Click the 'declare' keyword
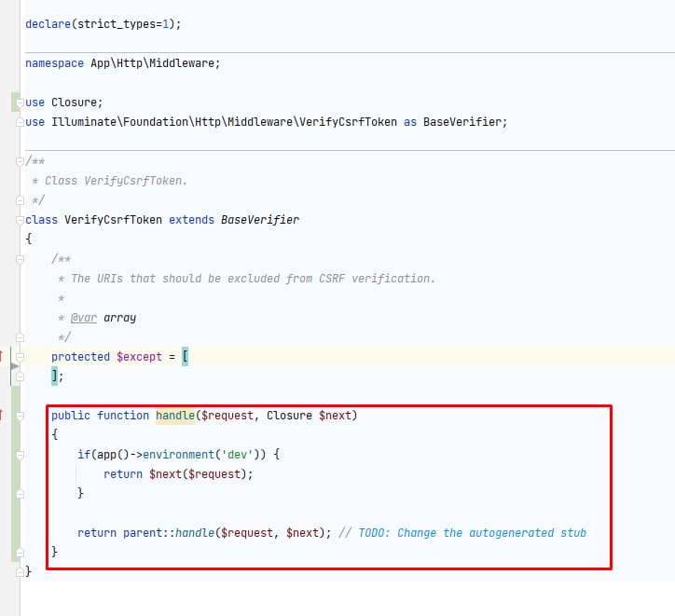This screenshot has width=675, height=616. [48, 24]
